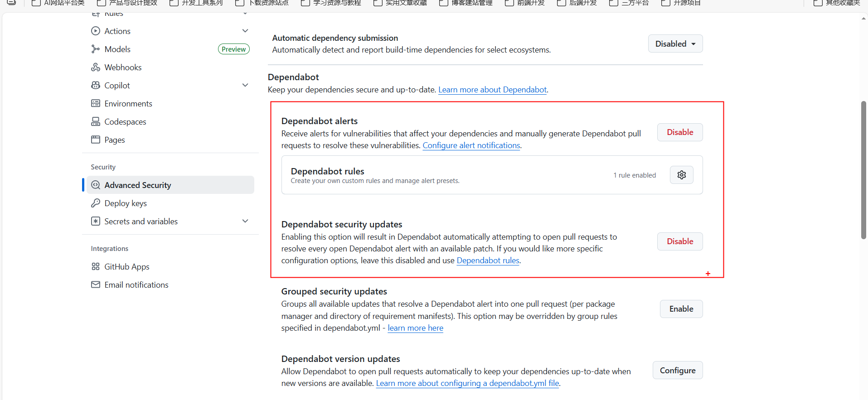Open the Models settings page
Viewport: 868px width, 400px height.
tap(117, 49)
